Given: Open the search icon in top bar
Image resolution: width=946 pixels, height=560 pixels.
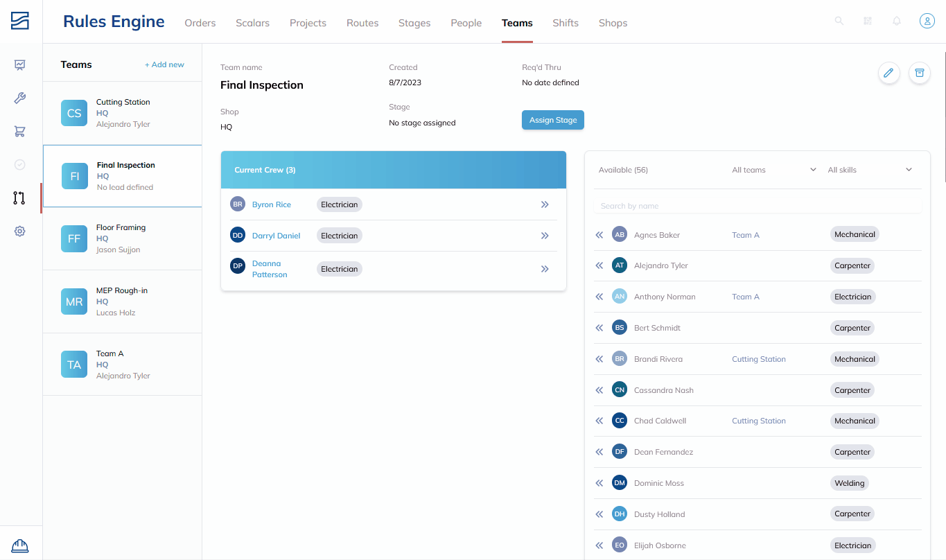Looking at the screenshot, I should [x=839, y=21].
